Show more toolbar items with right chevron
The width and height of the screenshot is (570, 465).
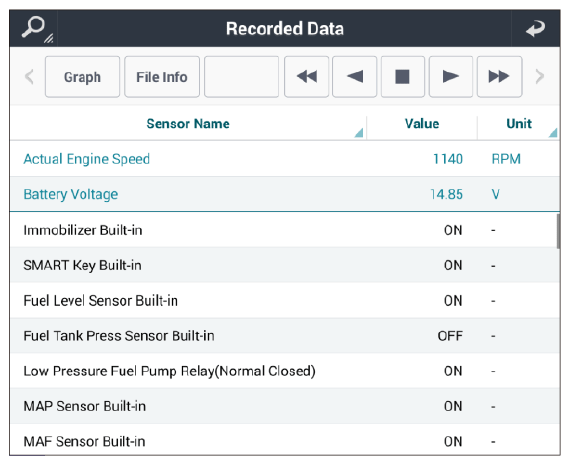tap(540, 77)
